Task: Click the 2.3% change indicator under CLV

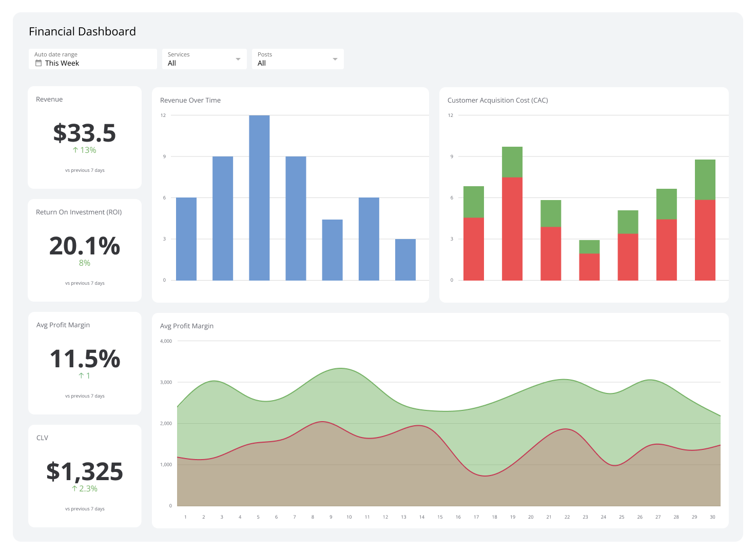Action: point(84,488)
